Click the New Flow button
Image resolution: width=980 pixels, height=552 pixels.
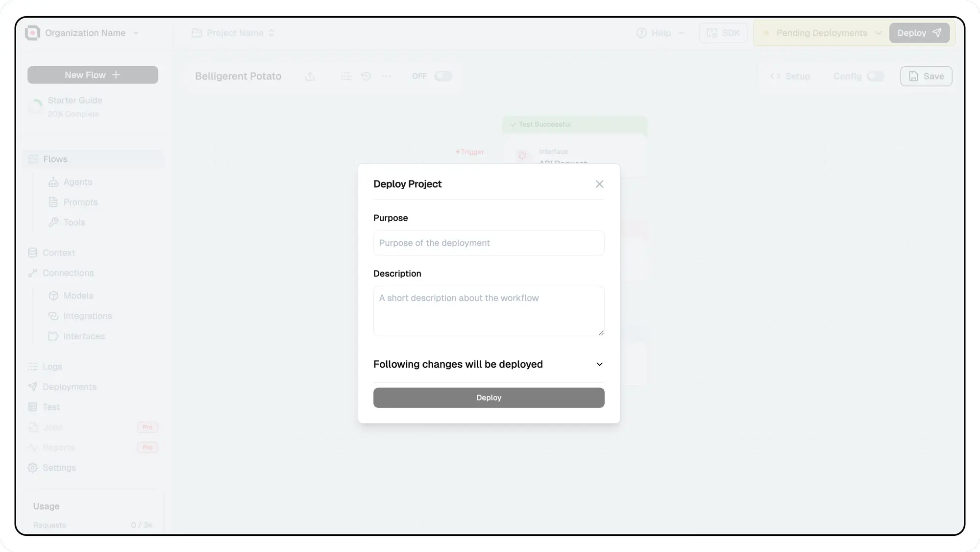[93, 75]
